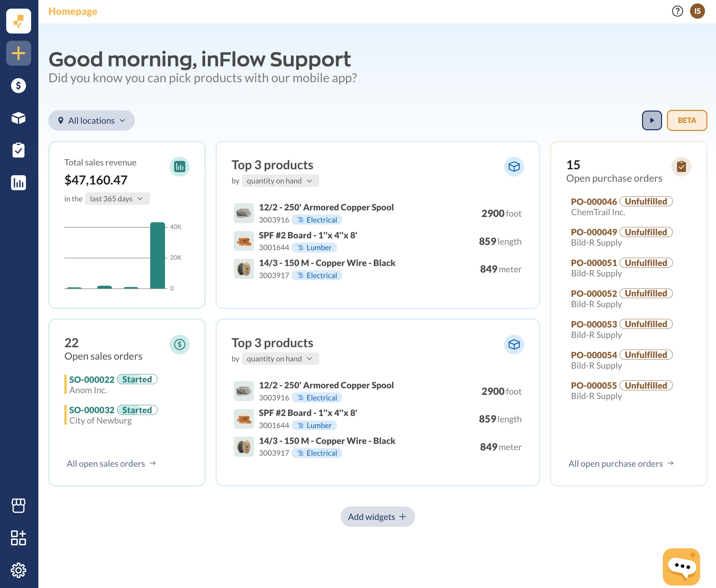Open Integrations via the grid-plus sidebar icon
Viewport: 716px width, 588px height.
click(18, 537)
